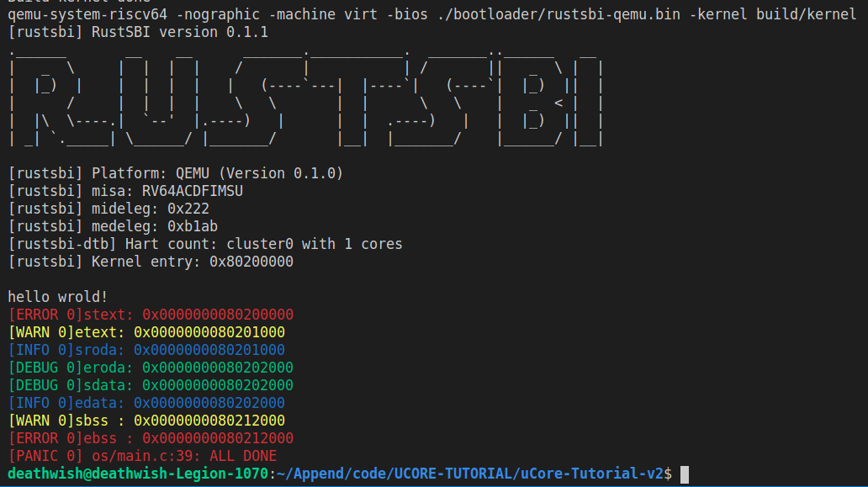This screenshot has width=868, height=487.
Task: Click the Hart count cluster0 line
Action: (205, 244)
